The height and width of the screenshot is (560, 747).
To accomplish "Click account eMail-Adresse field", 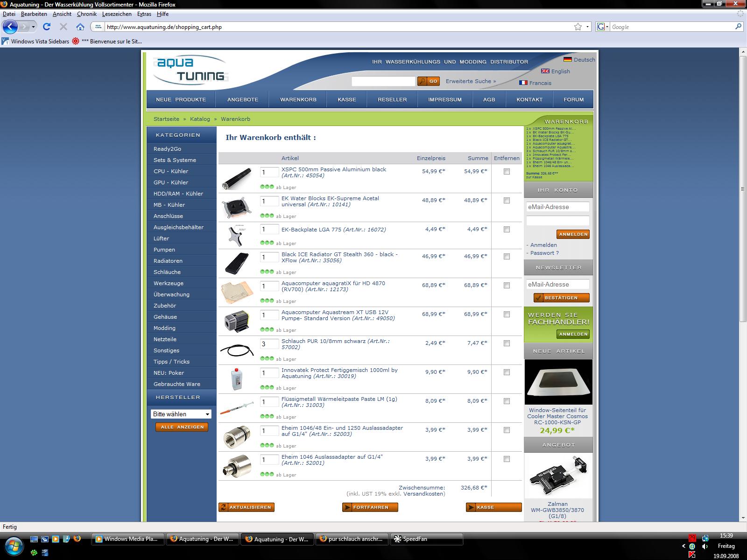I will click(558, 207).
